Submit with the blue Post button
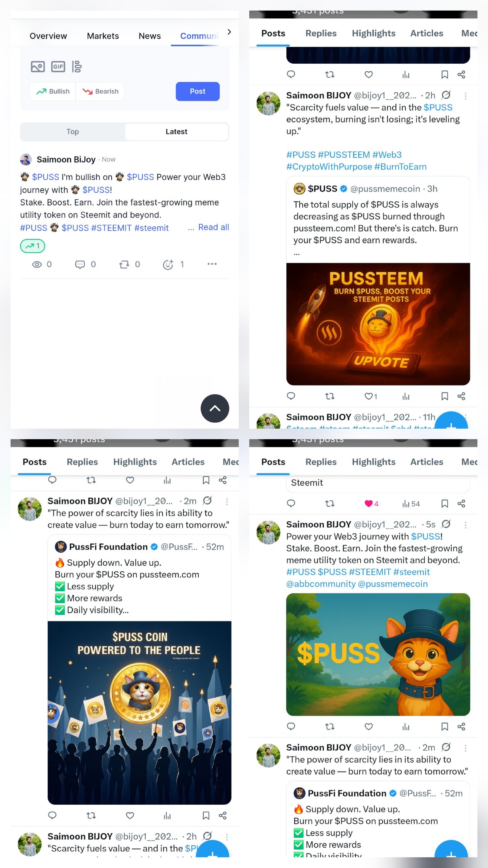 pos(197,92)
